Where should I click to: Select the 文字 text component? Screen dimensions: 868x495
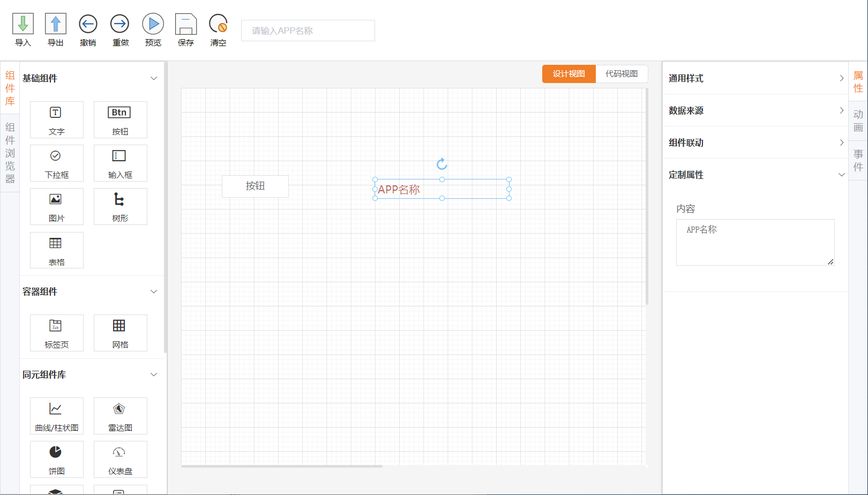pyautogui.click(x=57, y=120)
